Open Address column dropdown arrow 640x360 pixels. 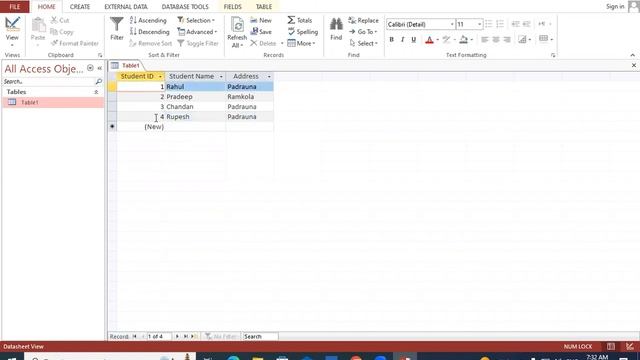click(x=269, y=76)
